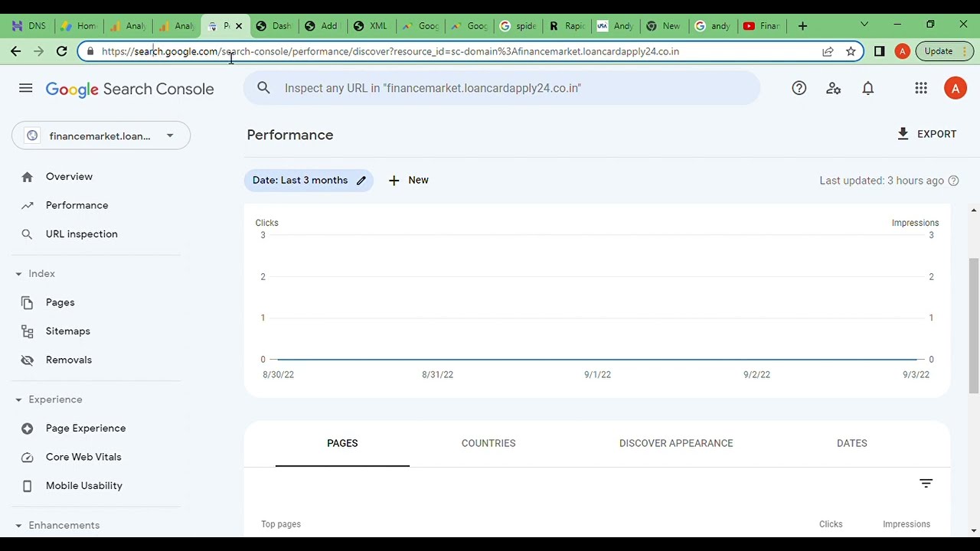Screen dimensions: 980x551
Task: Close the active Performance tab
Action: coord(239,26)
